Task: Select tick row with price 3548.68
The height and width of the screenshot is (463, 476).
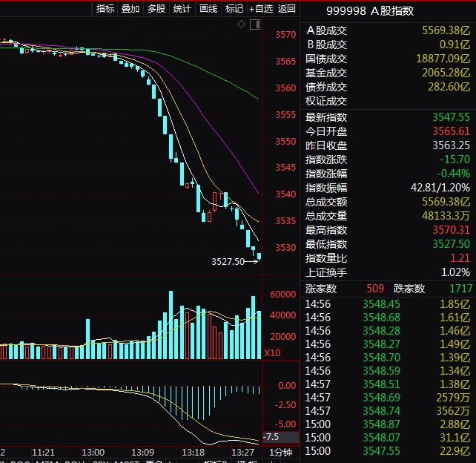Action: click(388, 318)
